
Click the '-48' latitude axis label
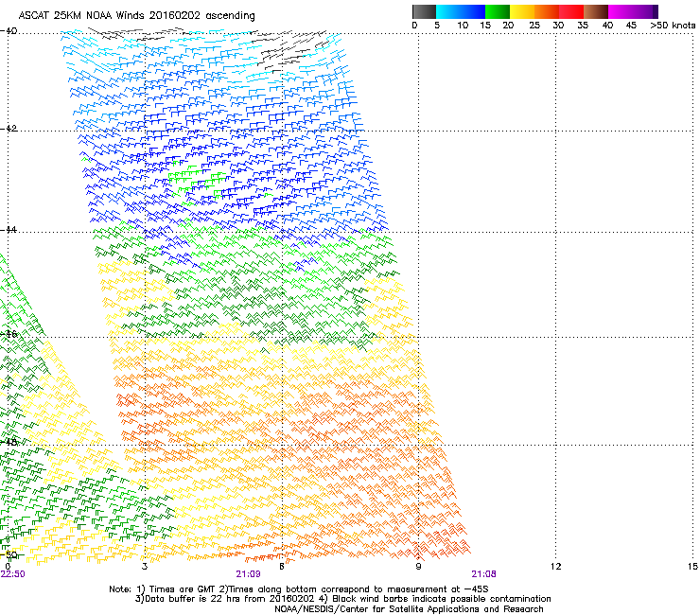9,442
